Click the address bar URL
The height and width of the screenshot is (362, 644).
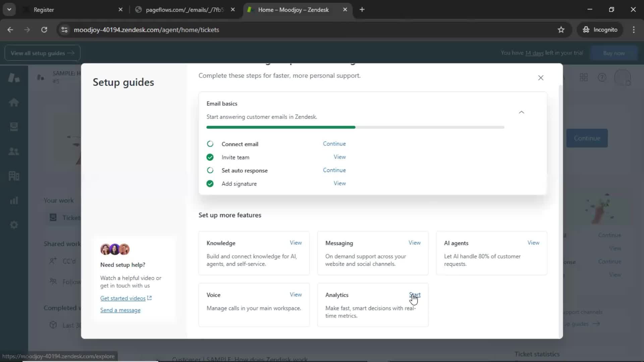coord(146,30)
